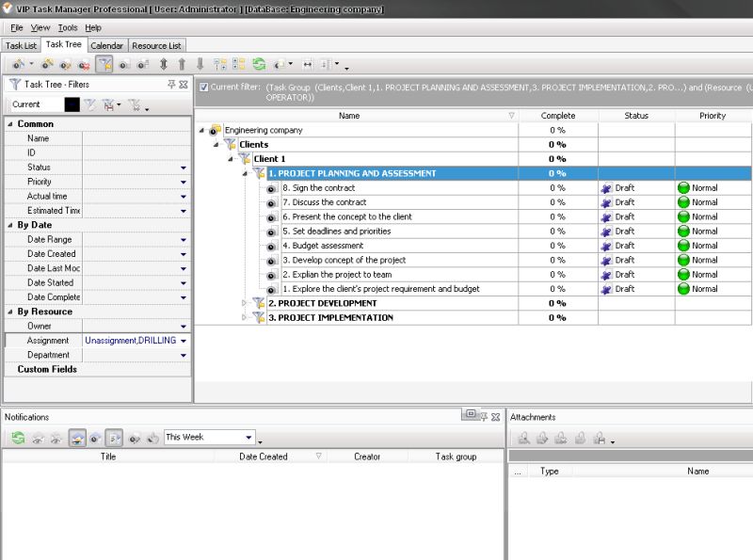Open the Date Started filter dropdown
The image size is (753, 560).
click(184, 283)
